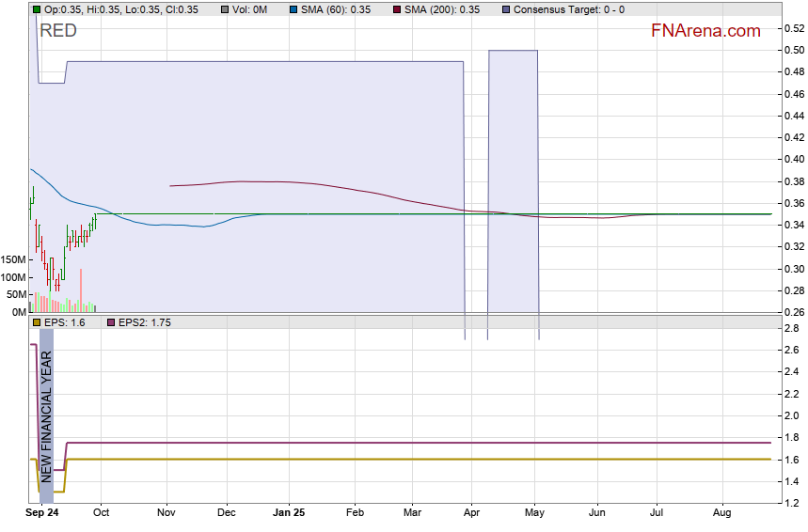Open the FNArena.com link

pos(705,31)
